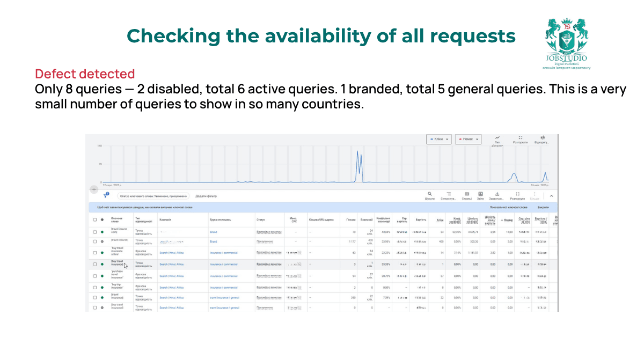Click the filter funnel icon with badge

106,196
